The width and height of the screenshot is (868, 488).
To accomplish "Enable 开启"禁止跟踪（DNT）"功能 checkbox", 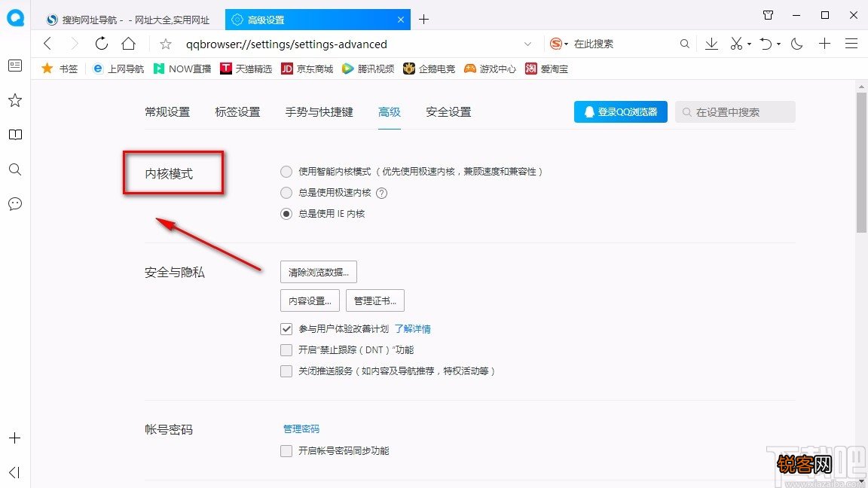I will (286, 349).
